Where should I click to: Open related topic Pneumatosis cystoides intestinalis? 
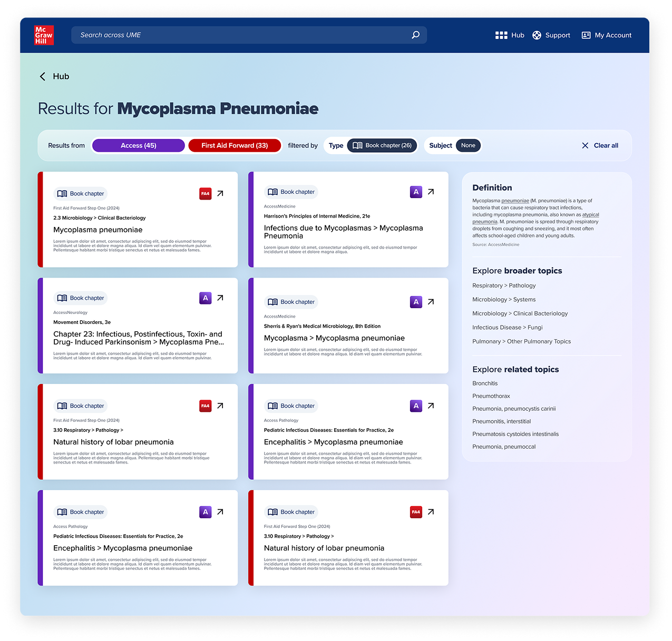click(x=515, y=434)
